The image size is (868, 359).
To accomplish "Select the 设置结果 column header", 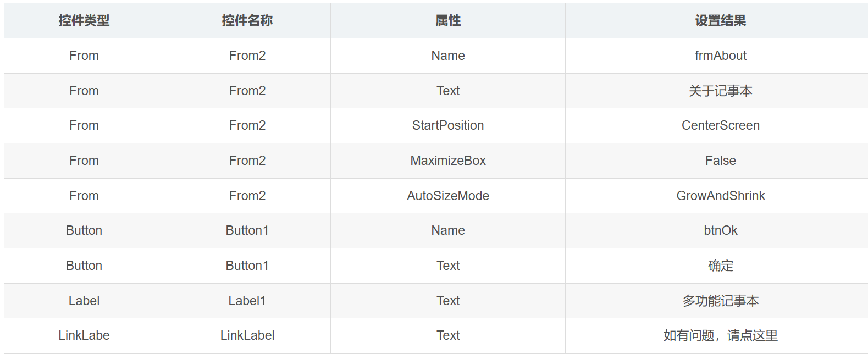I will (x=720, y=21).
